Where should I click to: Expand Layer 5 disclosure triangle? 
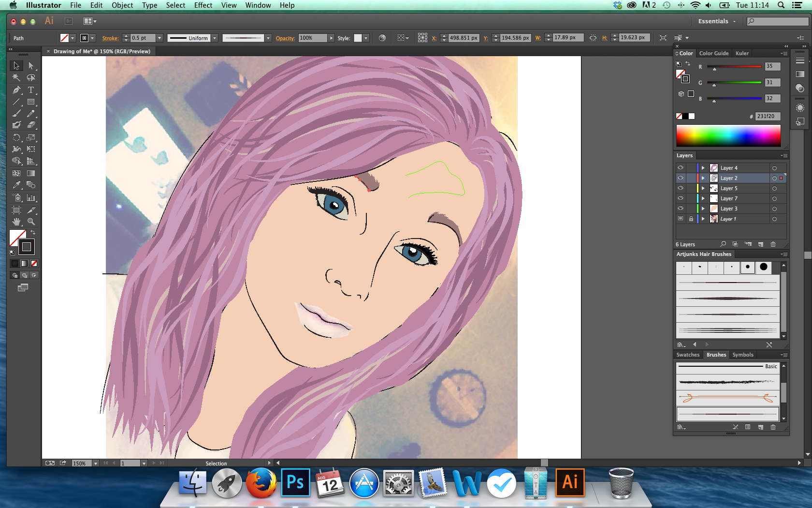coord(703,188)
